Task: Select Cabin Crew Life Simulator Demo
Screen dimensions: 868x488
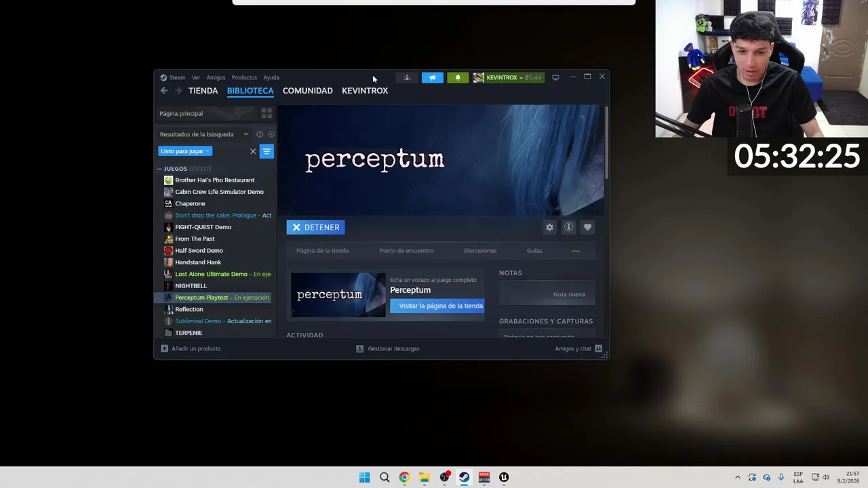Action: [214, 192]
